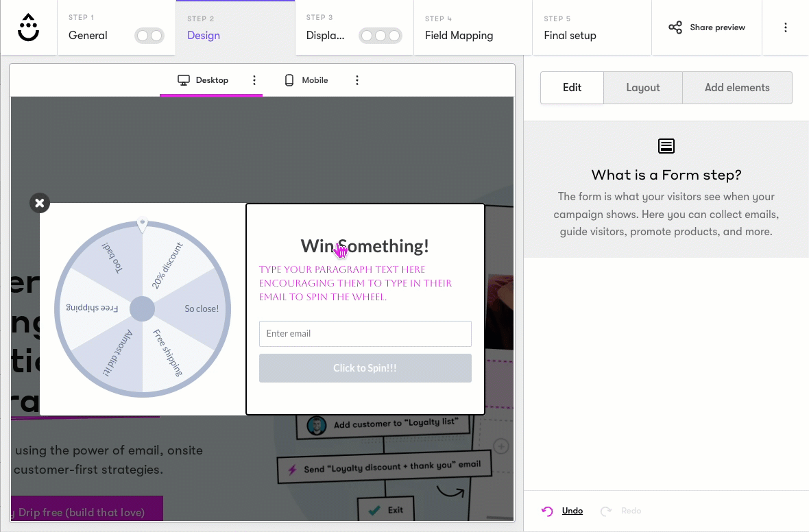Open the Desktop view options menu

254,80
